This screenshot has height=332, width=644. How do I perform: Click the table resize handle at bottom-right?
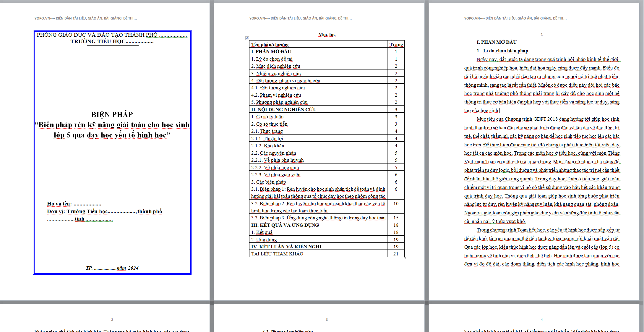click(405, 258)
